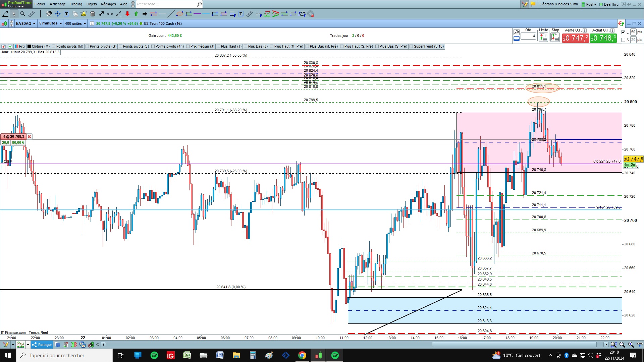The image size is (644, 362).
Task: Activate the magnifier zoom tool
Action: 22,14
